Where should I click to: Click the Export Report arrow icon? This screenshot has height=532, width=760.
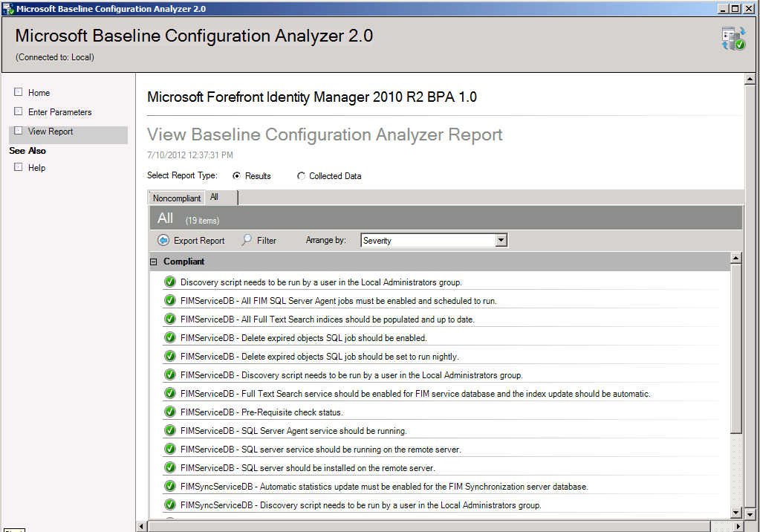pos(163,241)
